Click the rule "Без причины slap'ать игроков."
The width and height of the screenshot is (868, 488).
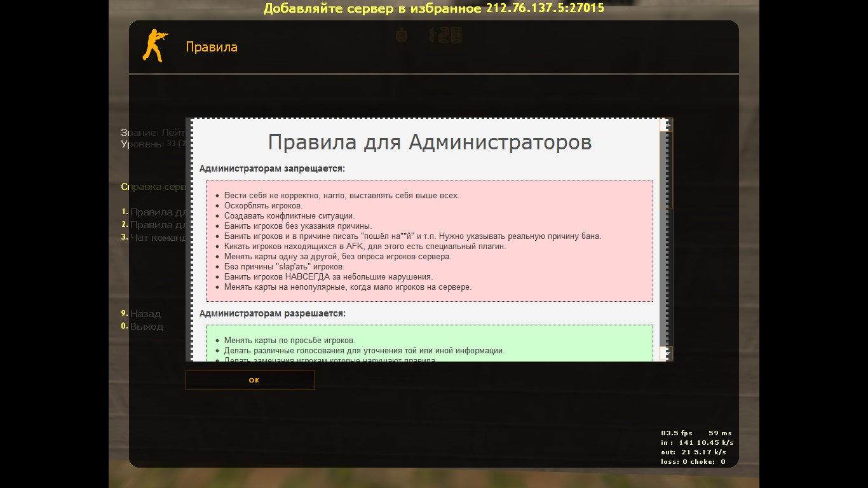click(285, 267)
